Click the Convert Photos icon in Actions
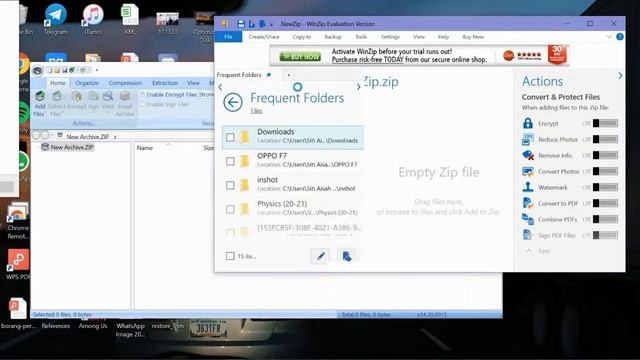Image resolution: width=640 pixels, height=360 pixels. coord(528,171)
